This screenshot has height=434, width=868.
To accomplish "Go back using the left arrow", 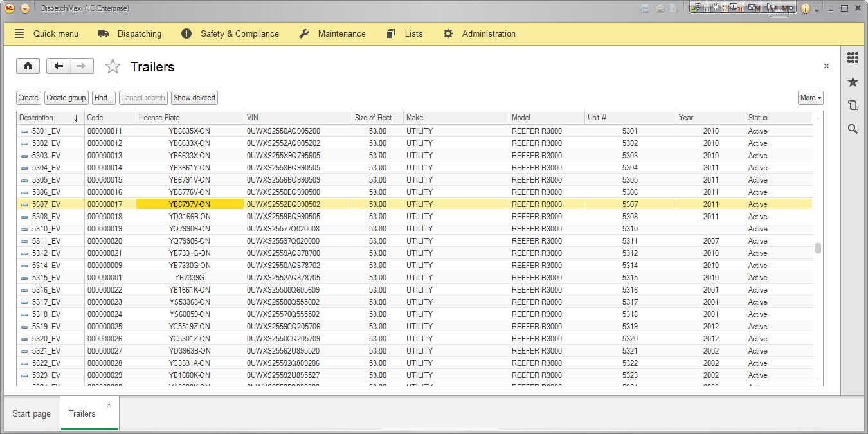I will (x=59, y=66).
